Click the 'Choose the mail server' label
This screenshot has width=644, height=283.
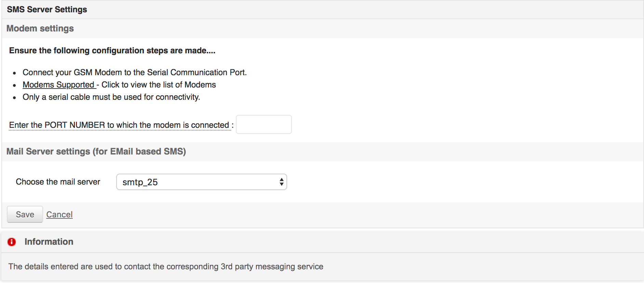pos(58,182)
